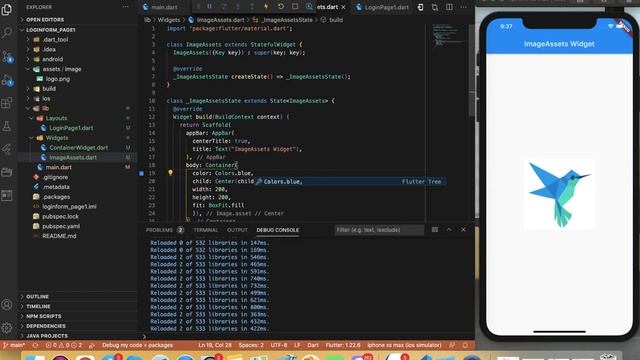Open pubspec.yaml in the file tree
This screenshot has width=640, height=360.
point(61,226)
